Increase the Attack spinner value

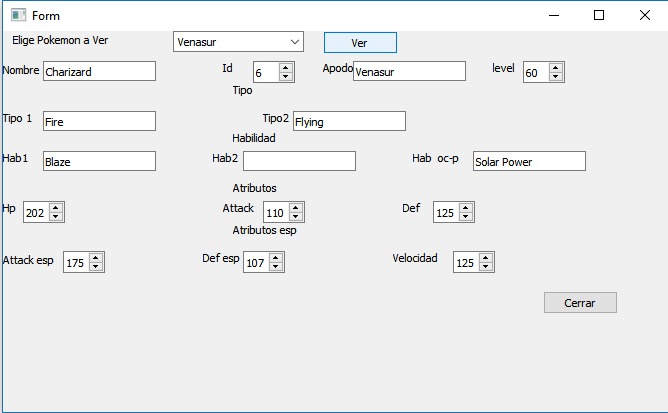(296, 208)
